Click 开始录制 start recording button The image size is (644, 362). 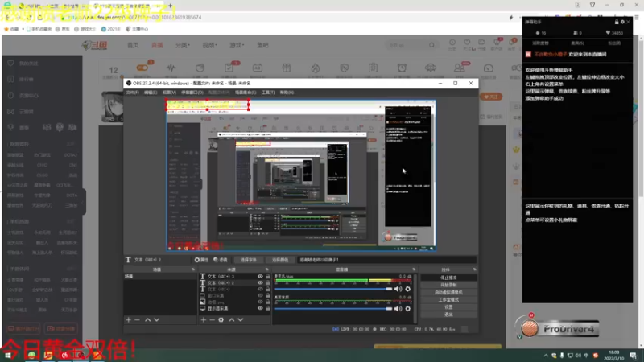tap(448, 286)
